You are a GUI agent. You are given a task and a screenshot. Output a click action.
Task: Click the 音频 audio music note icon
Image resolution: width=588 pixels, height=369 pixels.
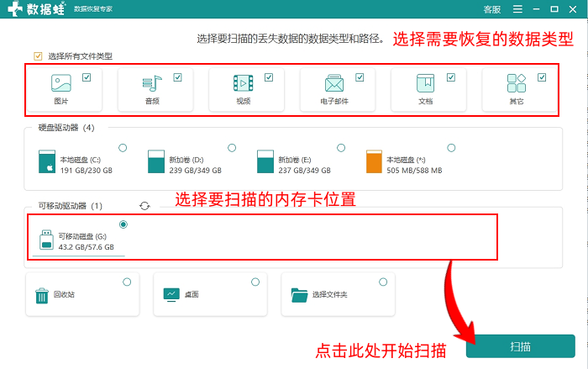pyautogui.click(x=152, y=83)
